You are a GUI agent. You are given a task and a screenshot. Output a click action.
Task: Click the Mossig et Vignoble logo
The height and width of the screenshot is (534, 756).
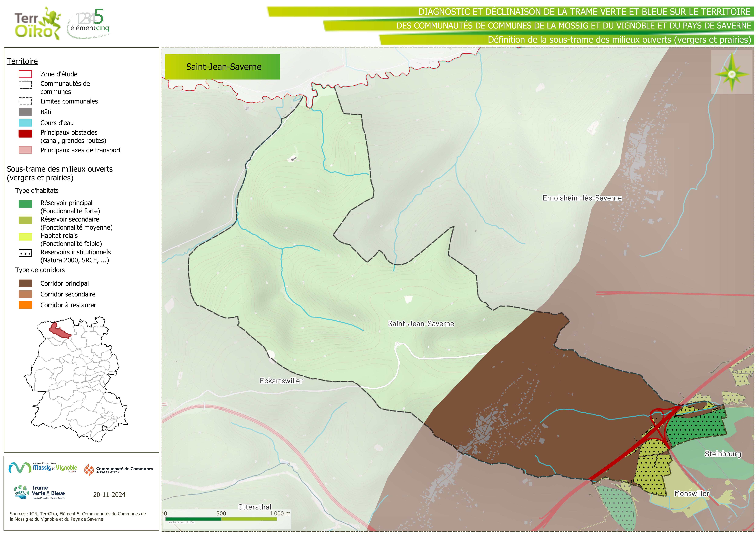click(43, 468)
